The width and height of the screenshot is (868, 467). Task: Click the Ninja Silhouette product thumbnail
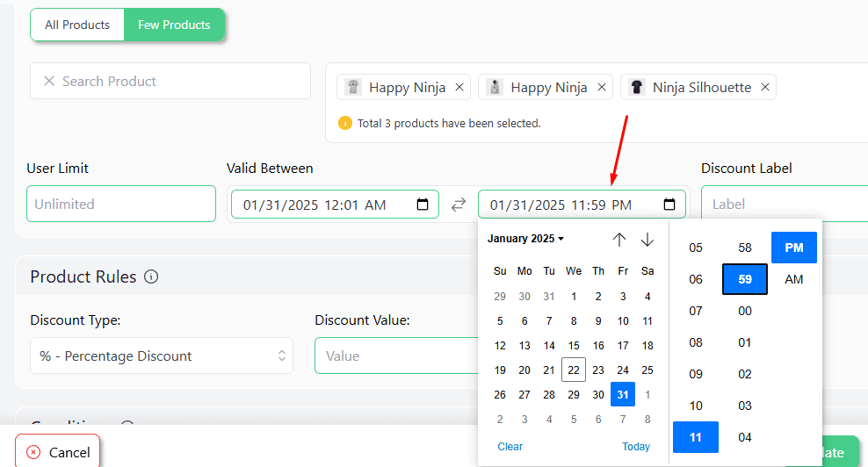(637, 87)
